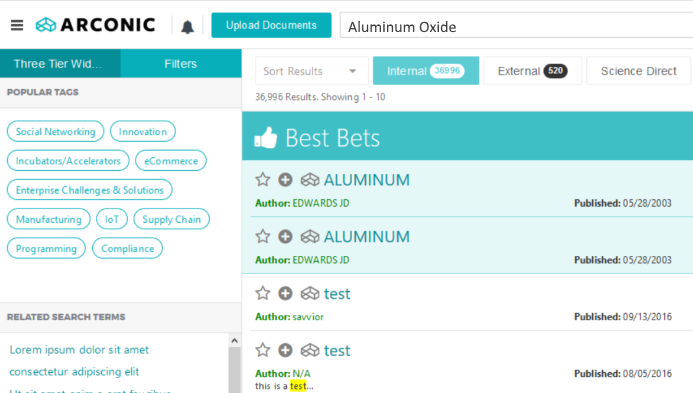693x393 pixels.
Task: Click the Compliance tag
Action: pyautogui.click(x=127, y=248)
